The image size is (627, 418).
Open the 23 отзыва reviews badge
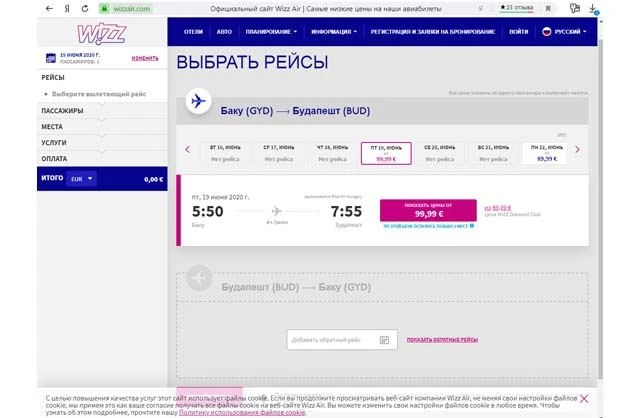click(x=516, y=8)
